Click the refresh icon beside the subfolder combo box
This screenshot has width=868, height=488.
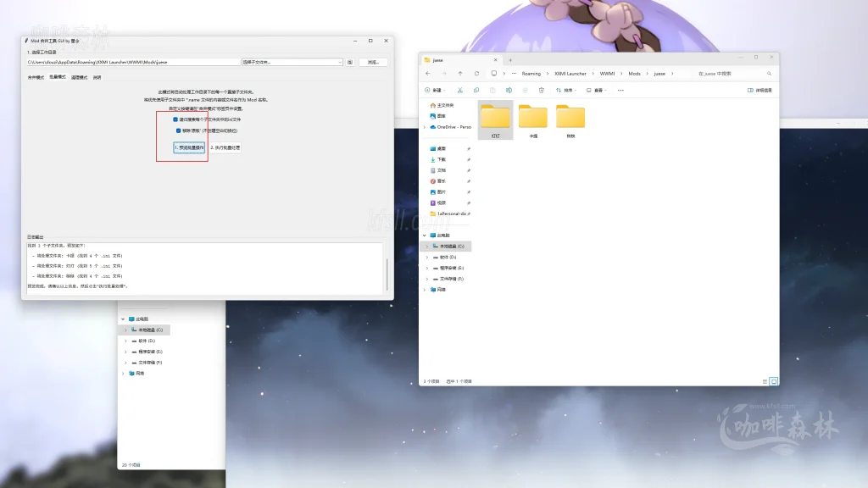[x=350, y=62]
